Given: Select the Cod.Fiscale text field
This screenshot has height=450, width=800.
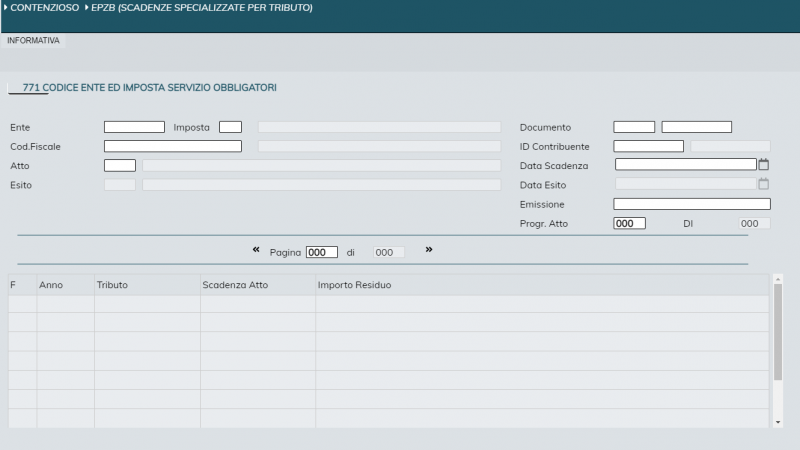Looking at the screenshot, I should pyautogui.click(x=172, y=146).
